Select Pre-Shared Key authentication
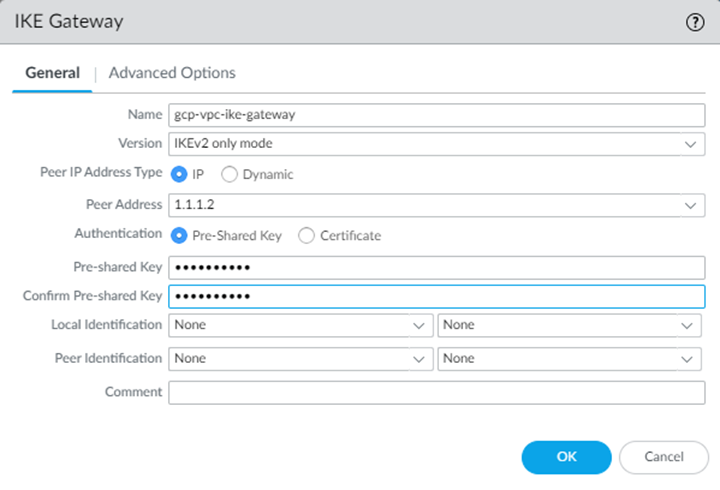The height and width of the screenshot is (490, 720). pyautogui.click(x=180, y=236)
